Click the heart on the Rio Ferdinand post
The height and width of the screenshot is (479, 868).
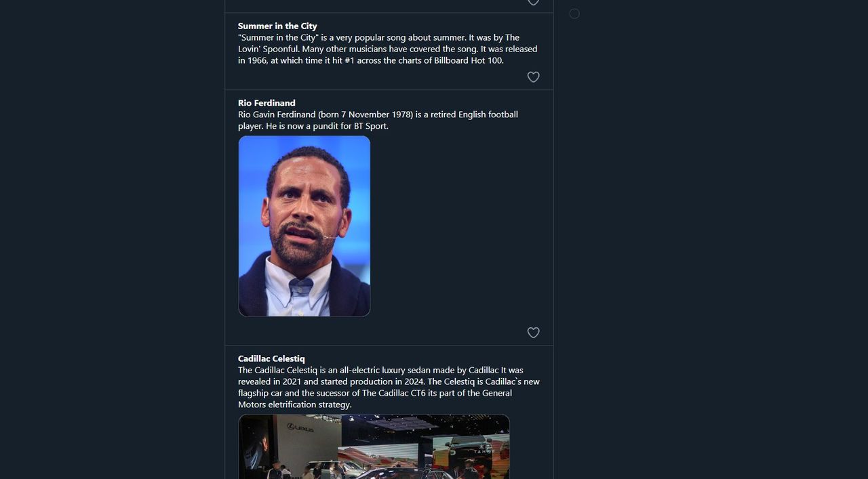[x=533, y=333]
